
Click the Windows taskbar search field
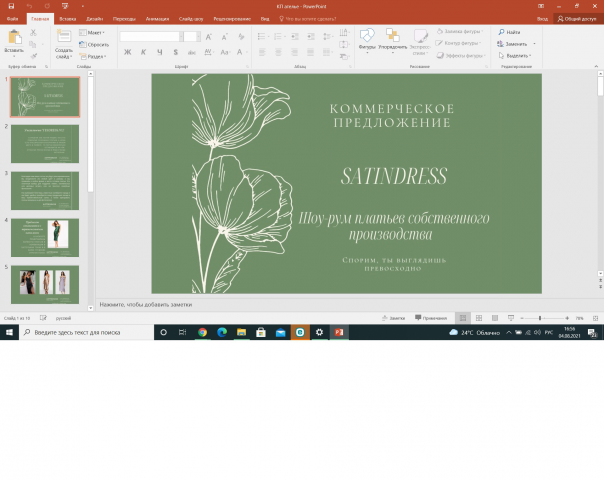pos(87,332)
